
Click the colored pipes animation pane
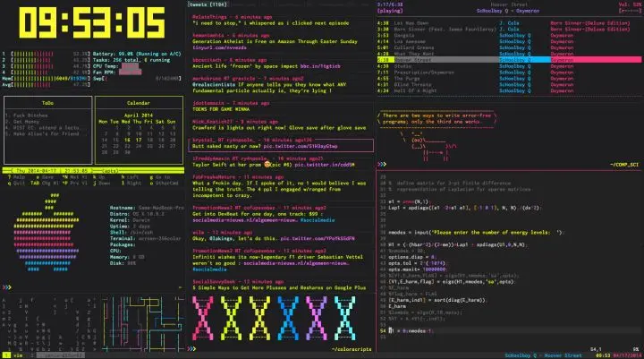(142, 323)
